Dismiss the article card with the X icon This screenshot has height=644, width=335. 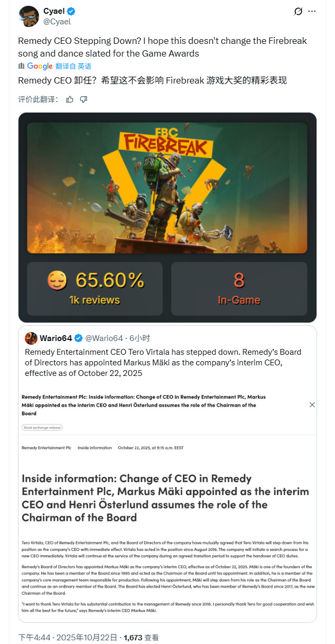coord(312,404)
